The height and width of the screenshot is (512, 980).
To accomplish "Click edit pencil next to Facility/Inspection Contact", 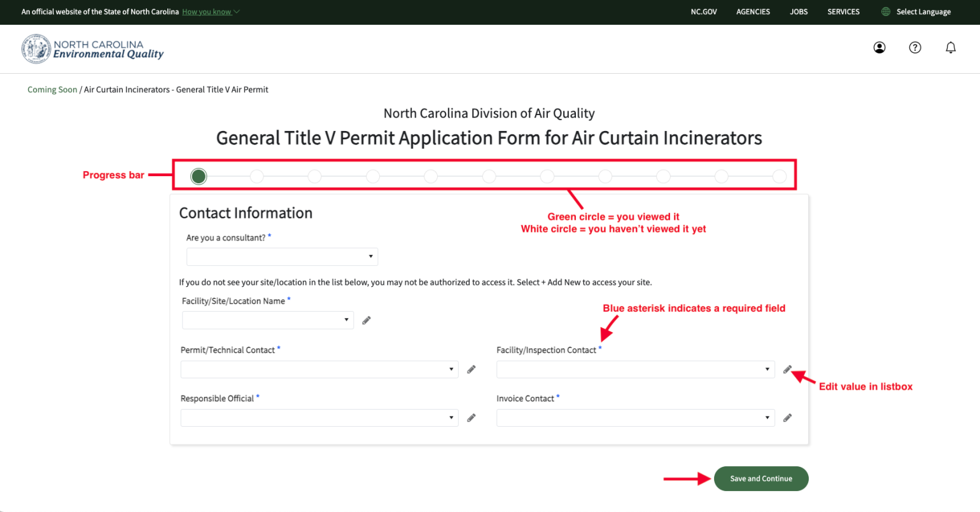I will point(787,370).
